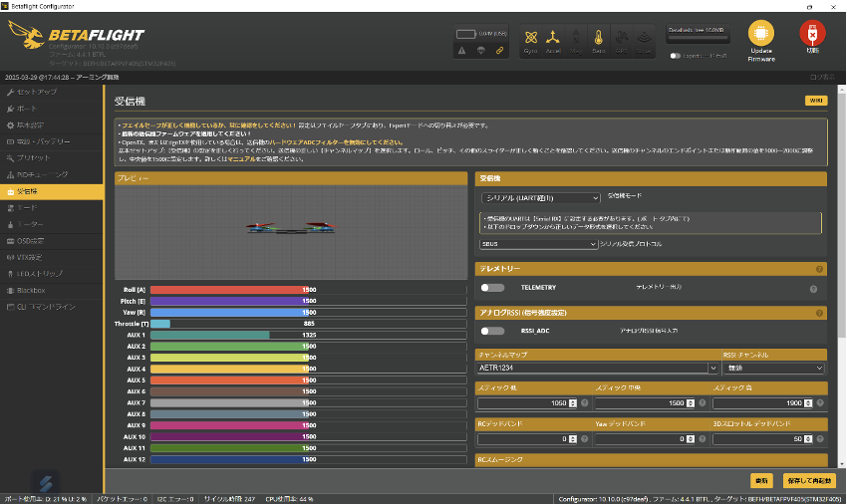This screenshot has width=847, height=504.
Task: Enable the TELEMETRY toggle
Action: [x=492, y=287]
